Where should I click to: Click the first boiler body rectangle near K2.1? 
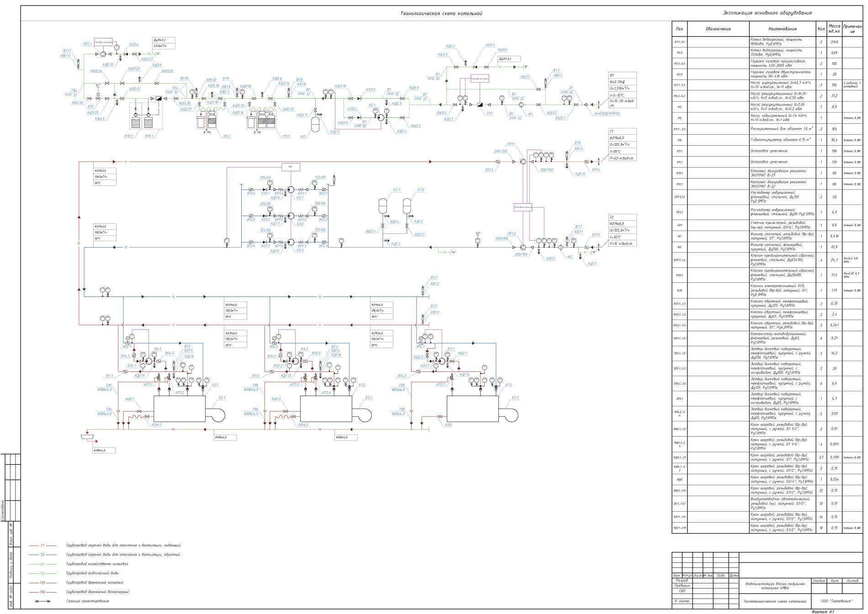180,409
